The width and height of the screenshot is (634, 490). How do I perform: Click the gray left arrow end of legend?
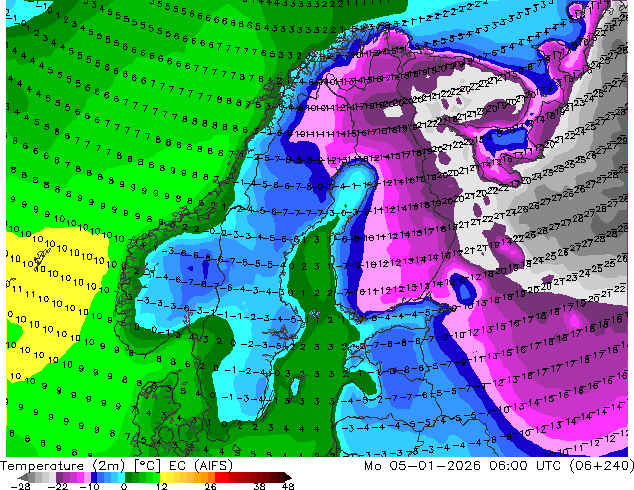pos(23,477)
